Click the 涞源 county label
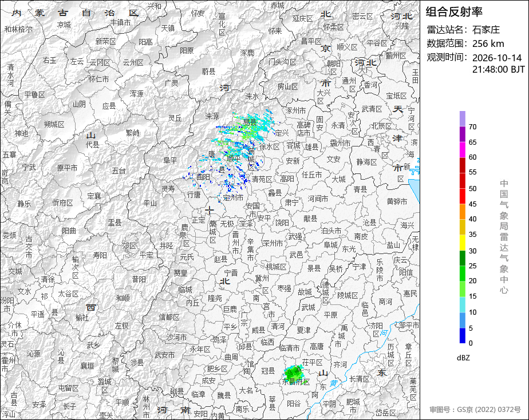529x420 pixels. click(212, 116)
